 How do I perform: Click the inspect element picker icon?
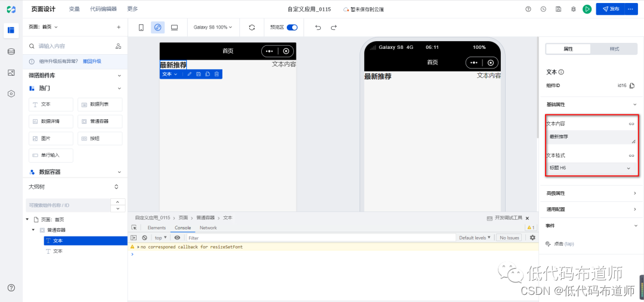pos(134,228)
